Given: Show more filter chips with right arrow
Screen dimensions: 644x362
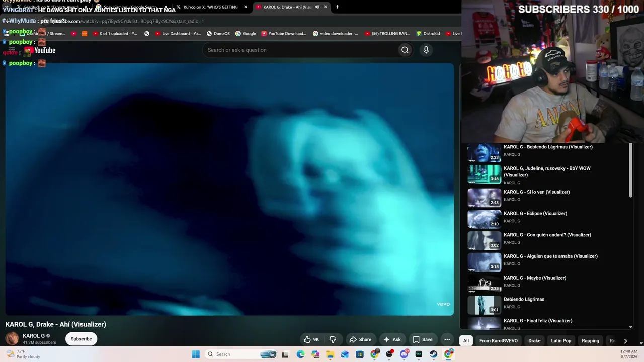Looking at the screenshot, I should (625, 341).
